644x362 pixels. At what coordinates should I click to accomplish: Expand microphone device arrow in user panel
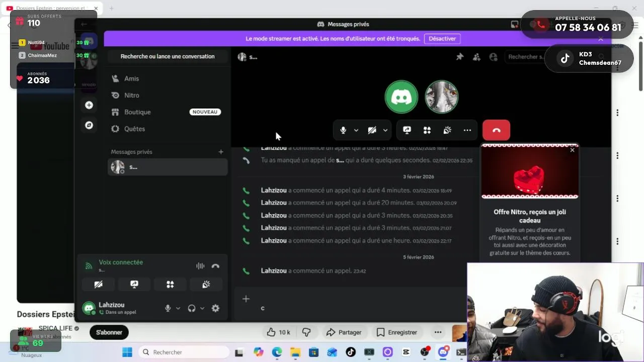pos(178,308)
